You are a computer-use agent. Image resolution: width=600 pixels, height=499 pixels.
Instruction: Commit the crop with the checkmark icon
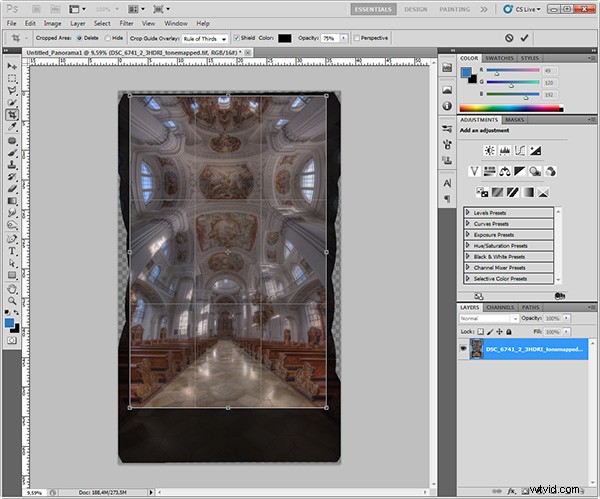point(524,38)
